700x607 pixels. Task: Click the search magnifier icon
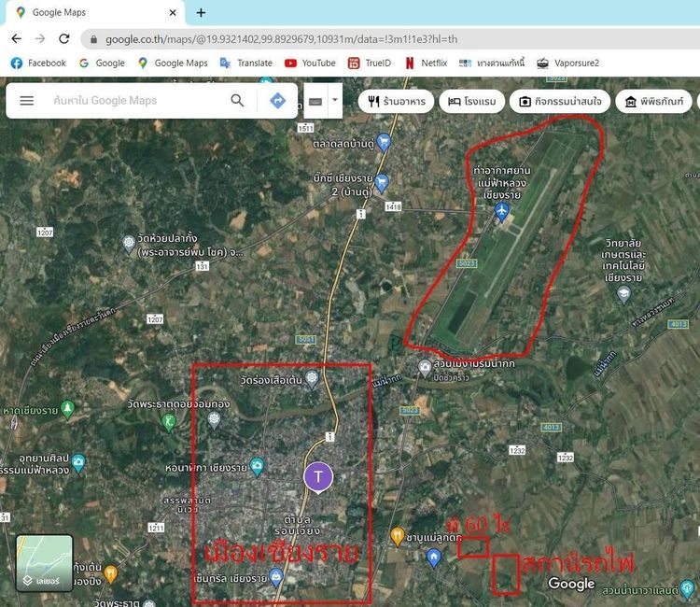point(237,101)
